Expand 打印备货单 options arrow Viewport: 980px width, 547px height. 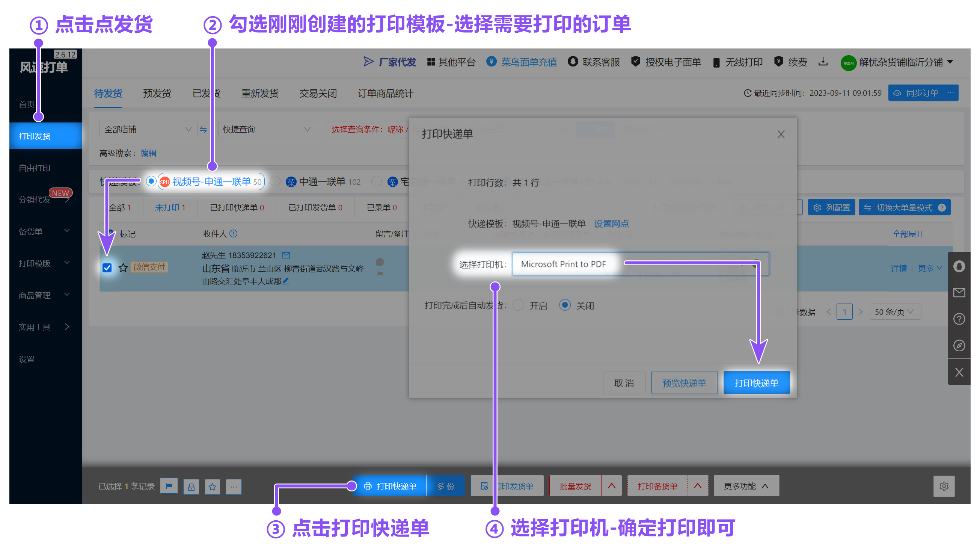(698, 486)
